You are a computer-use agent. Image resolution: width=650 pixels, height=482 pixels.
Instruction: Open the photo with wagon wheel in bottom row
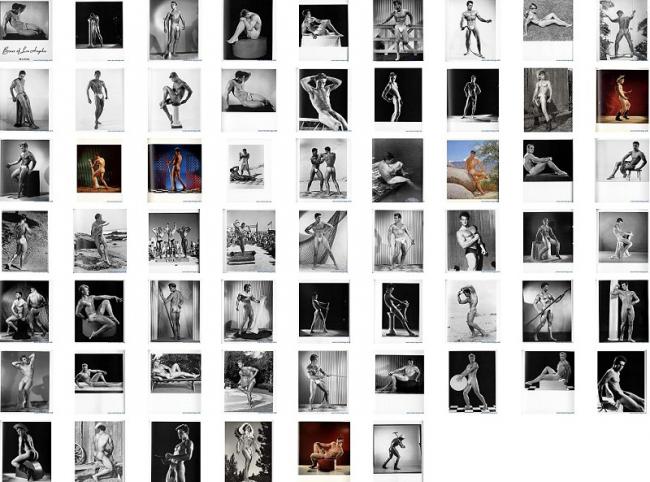[x=99, y=451]
